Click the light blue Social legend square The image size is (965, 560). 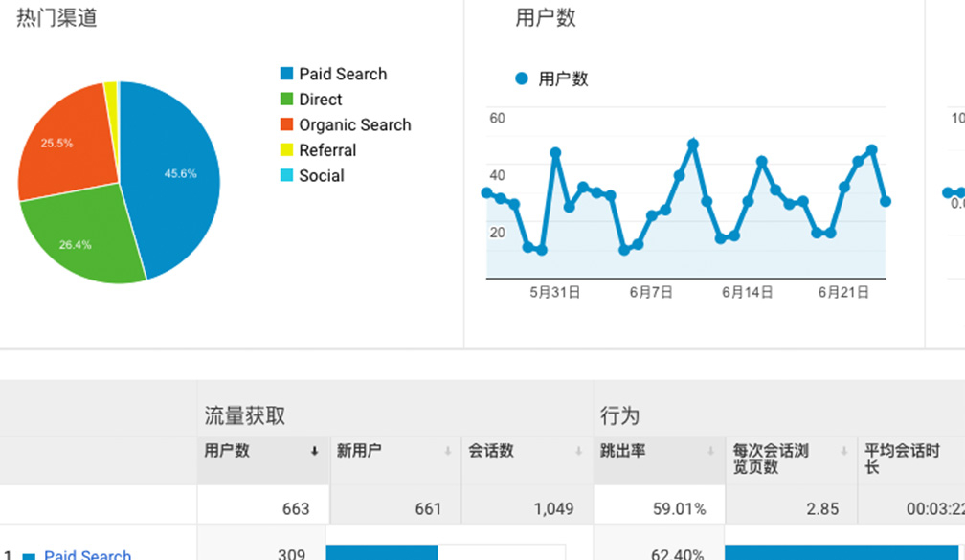coord(286,175)
